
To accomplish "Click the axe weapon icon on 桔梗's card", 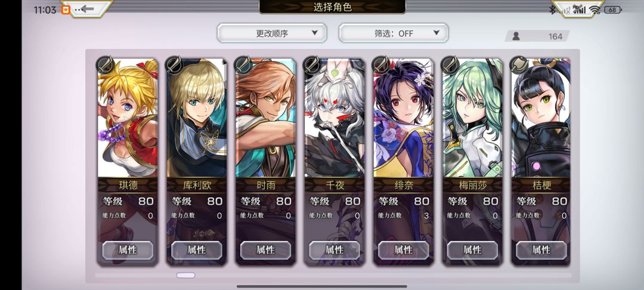I will tap(518, 65).
